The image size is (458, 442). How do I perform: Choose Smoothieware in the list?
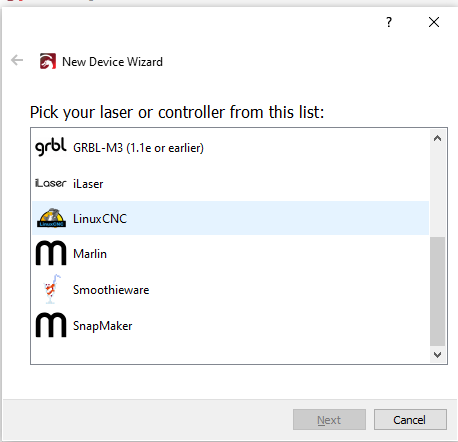click(x=230, y=289)
